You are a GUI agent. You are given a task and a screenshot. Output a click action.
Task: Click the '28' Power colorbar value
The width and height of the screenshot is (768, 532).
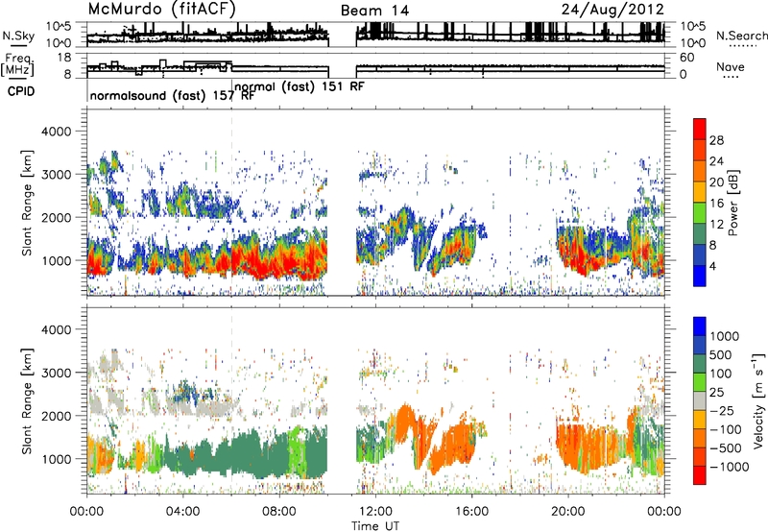pyautogui.click(x=716, y=140)
